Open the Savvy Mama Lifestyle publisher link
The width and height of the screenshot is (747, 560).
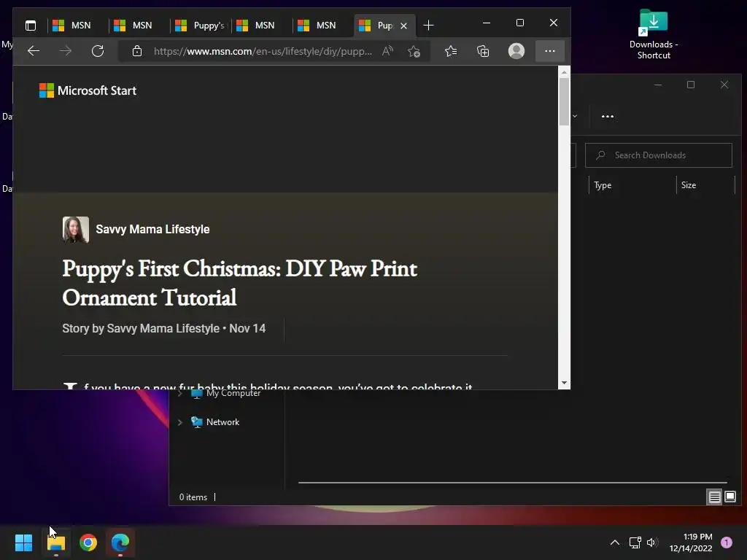coord(152,229)
